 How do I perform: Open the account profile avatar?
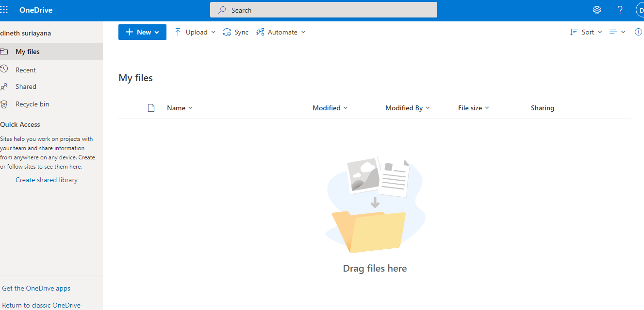coord(640,10)
